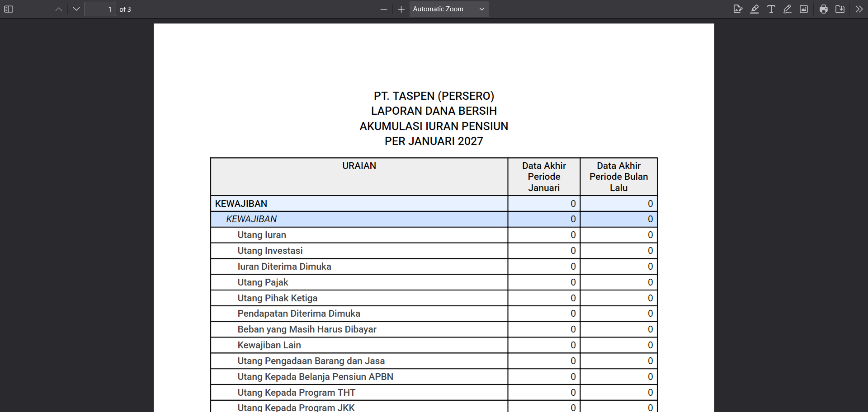Click 'Utang Kepada Belanja Pensiun APBN'

point(315,377)
